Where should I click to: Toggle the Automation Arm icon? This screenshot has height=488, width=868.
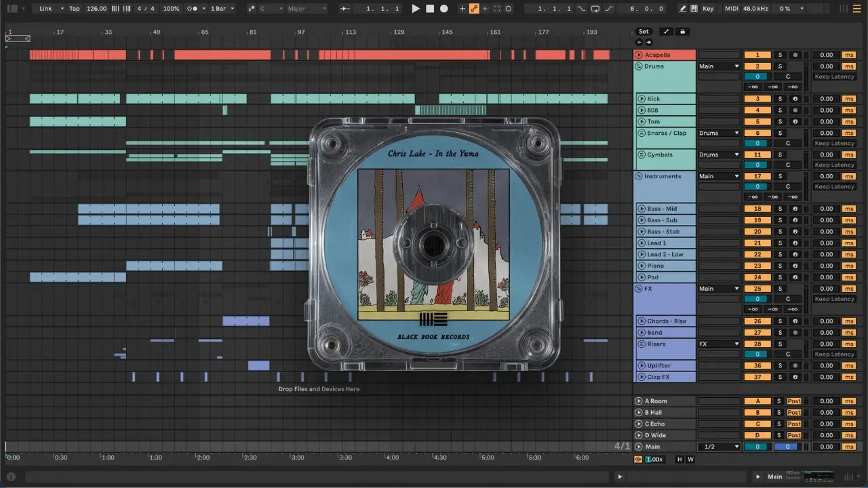[474, 9]
